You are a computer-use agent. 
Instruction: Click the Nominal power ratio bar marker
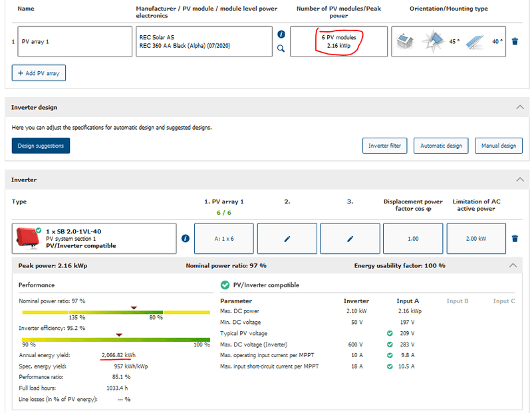[134, 308]
